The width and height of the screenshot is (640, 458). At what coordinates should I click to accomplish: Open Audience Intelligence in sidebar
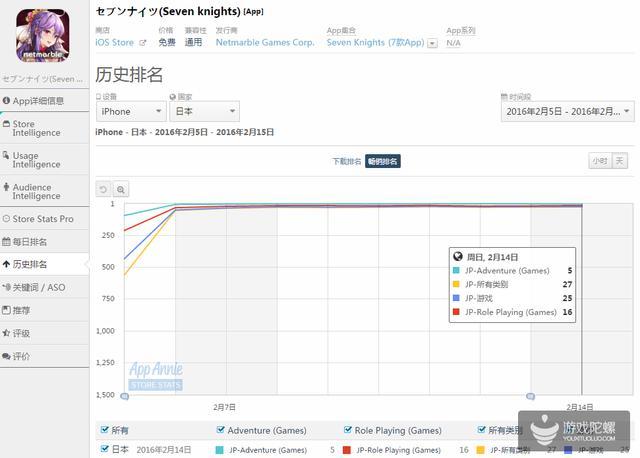point(44,191)
